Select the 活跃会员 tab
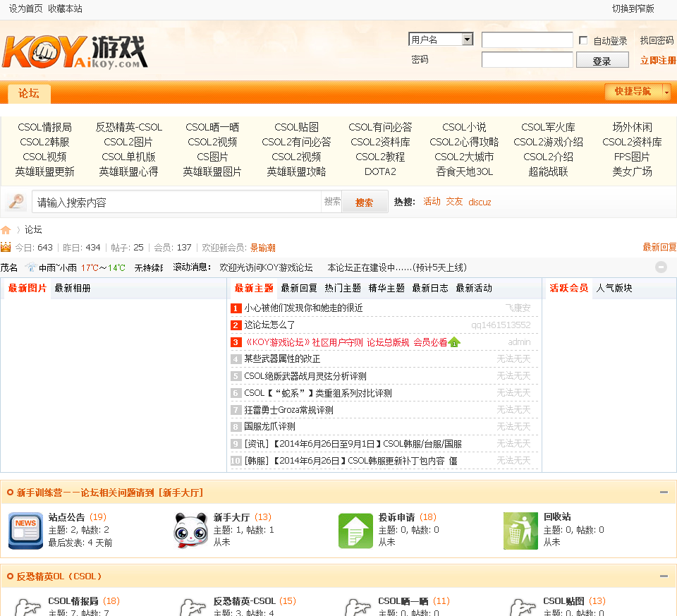Image resolution: width=677 pixels, height=616 pixels. click(568, 288)
